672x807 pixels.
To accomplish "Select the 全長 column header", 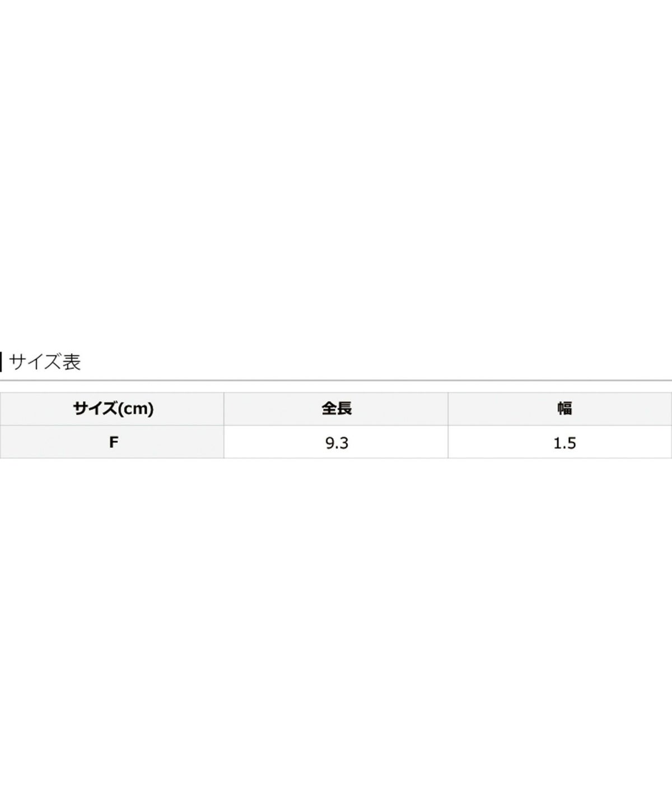I will click(x=336, y=409).
